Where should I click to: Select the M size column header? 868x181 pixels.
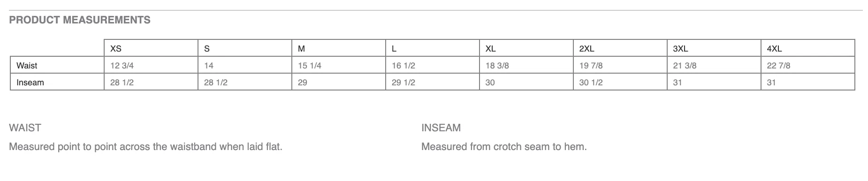click(339, 48)
